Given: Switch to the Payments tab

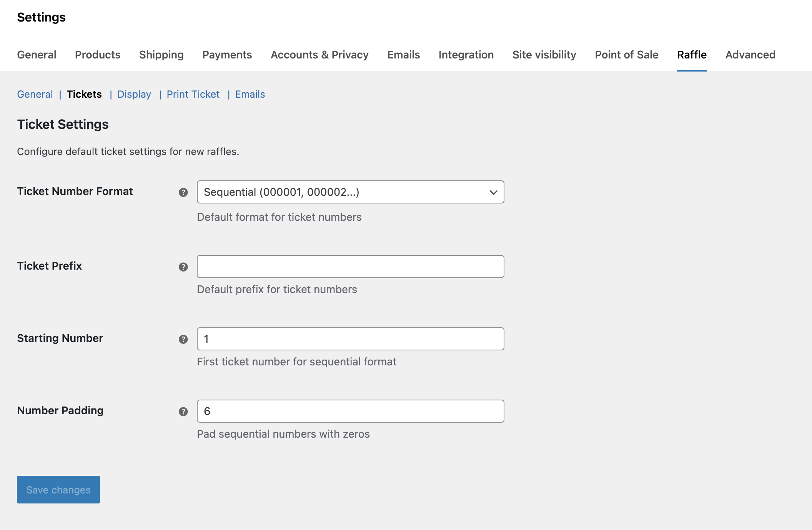Looking at the screenshot, I should [x=227, y=55].
